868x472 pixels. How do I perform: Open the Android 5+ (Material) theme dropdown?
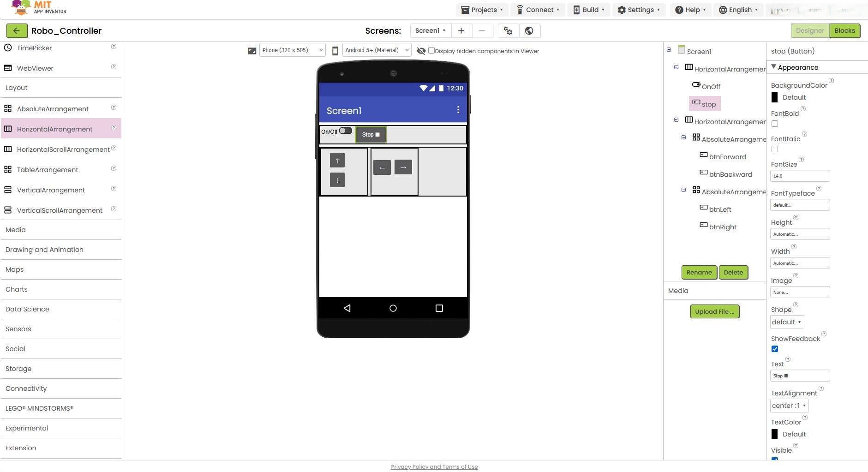click(376, 50)
